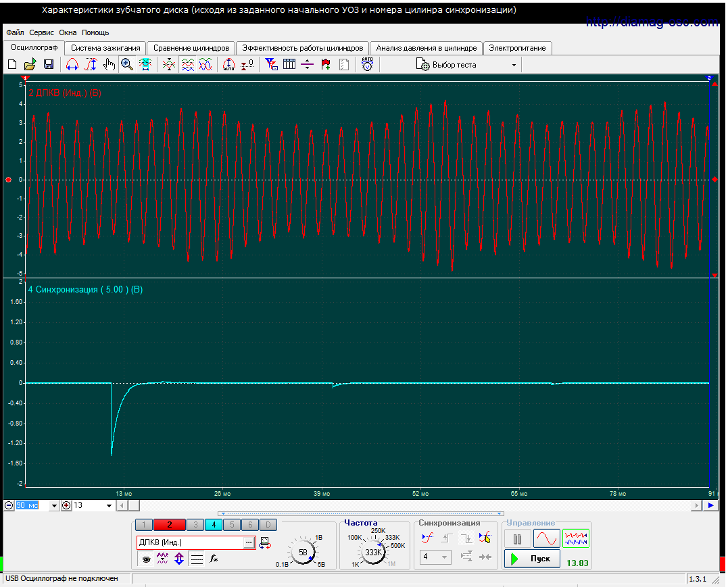Switch to the Электропитание tab
The image size is (728, 587).
517,48
